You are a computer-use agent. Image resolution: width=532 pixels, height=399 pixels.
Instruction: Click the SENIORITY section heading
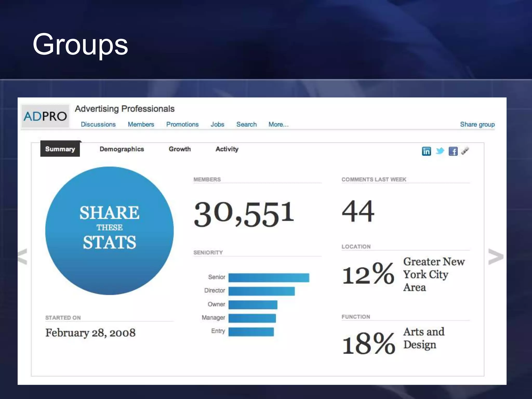click(208, 252)
